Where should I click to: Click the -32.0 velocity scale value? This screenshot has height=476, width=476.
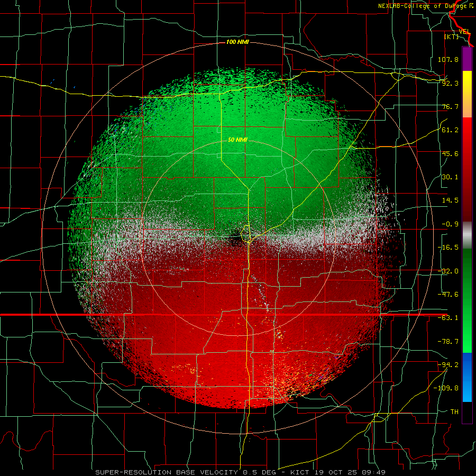click(448, 271)
